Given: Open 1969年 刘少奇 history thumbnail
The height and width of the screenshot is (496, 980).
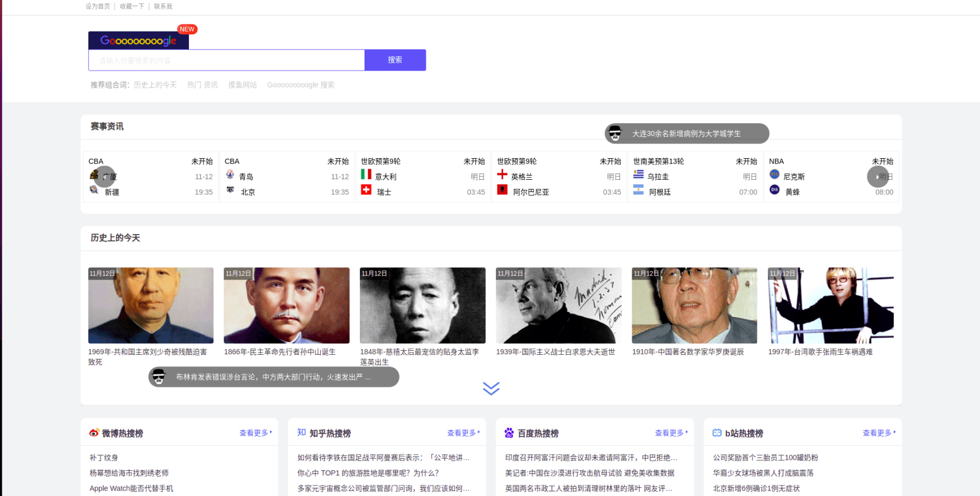Looking at the screenshot, I should tap(150, 305).
